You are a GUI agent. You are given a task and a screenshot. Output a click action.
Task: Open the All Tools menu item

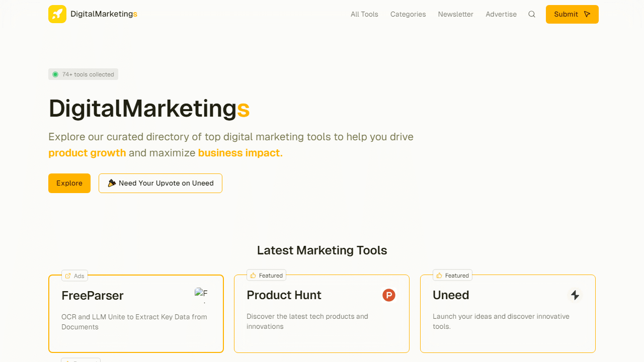(364, 14)
